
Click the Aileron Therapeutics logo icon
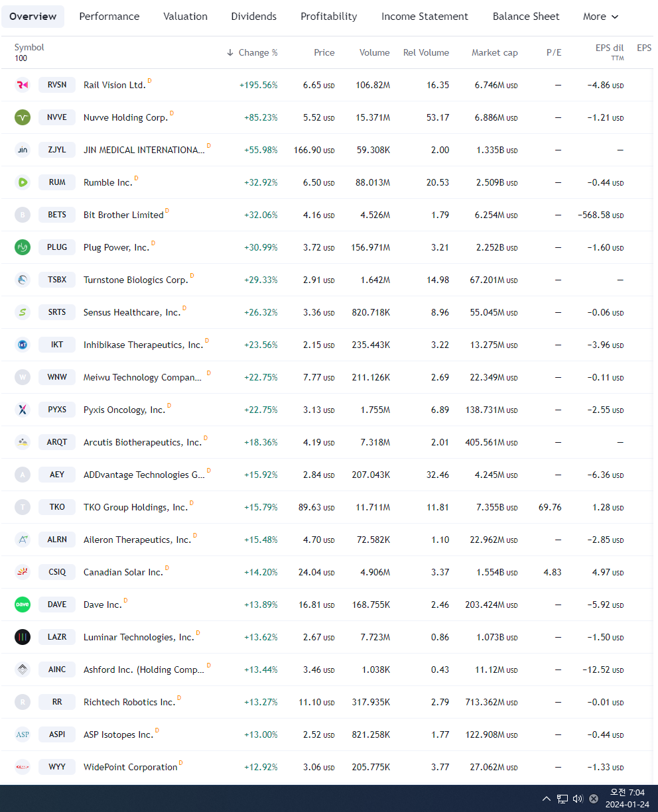[23, 540]
